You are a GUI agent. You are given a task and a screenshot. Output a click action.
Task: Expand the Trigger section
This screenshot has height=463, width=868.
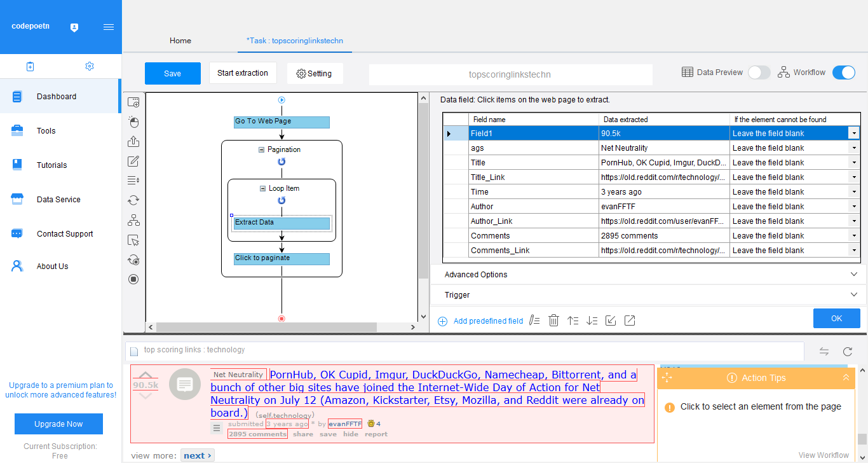point(648,295)
